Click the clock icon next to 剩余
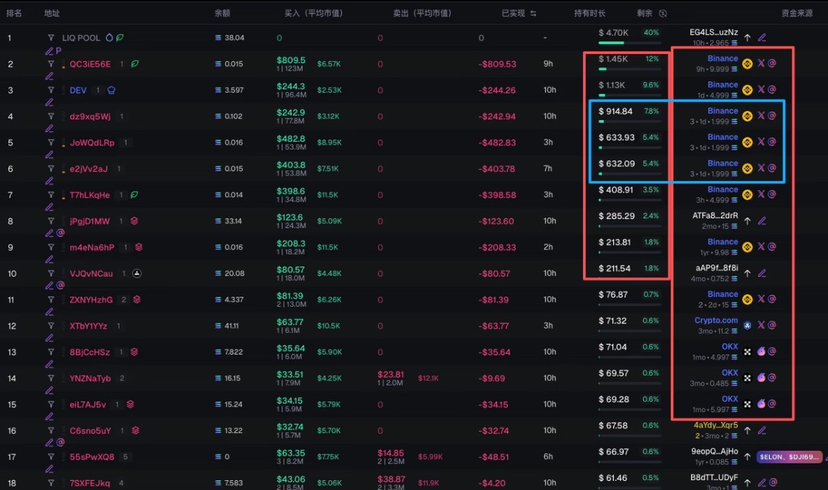Viewport: 828px width, 490px height. pos(663,13)
